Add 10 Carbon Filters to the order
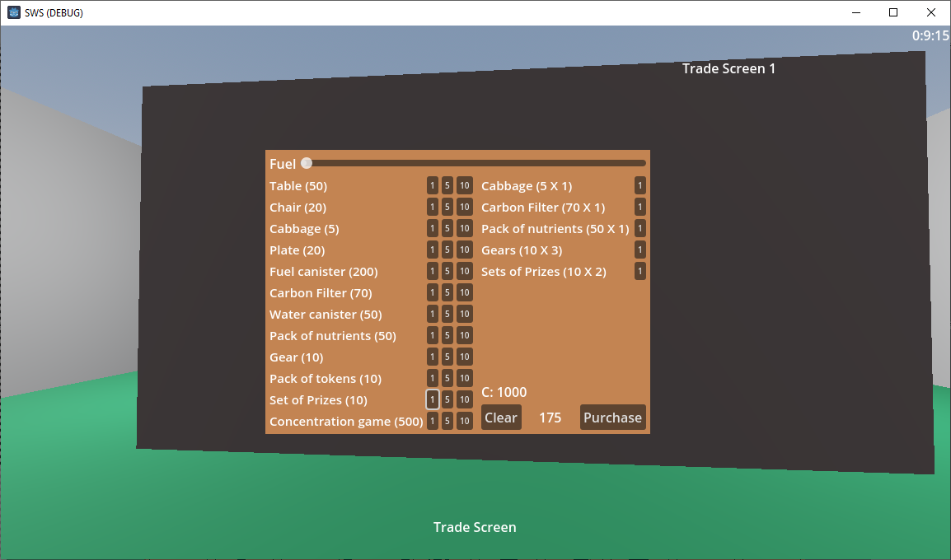The width and height of the screenshot is (951, 560). click(465, 292)
